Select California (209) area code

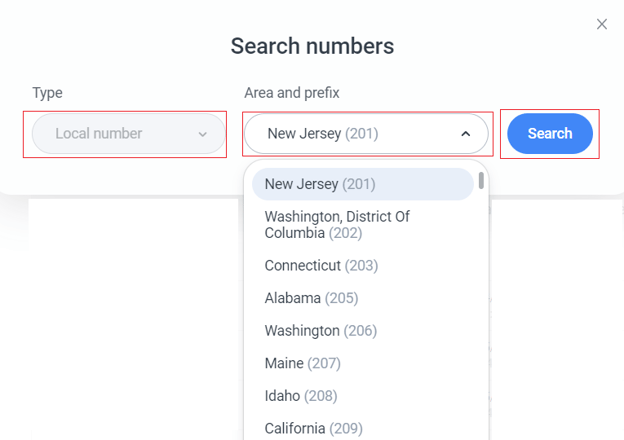[313, 428]
